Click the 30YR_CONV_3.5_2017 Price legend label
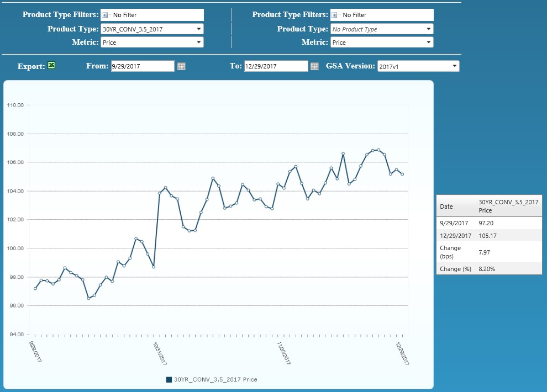 pyautogui.click(x=215, y=379)
